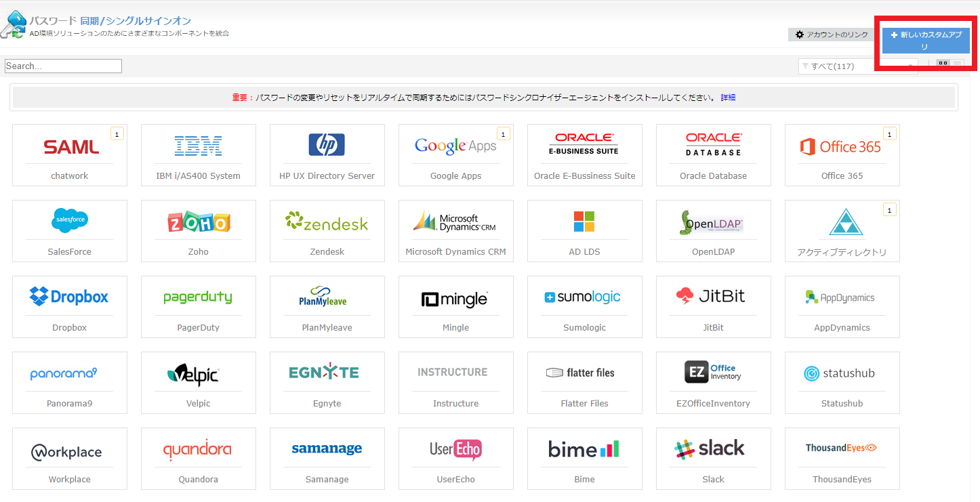The image size is (980, 502).
Task: Switch to list view layout
Action: [x=957, y=63]
